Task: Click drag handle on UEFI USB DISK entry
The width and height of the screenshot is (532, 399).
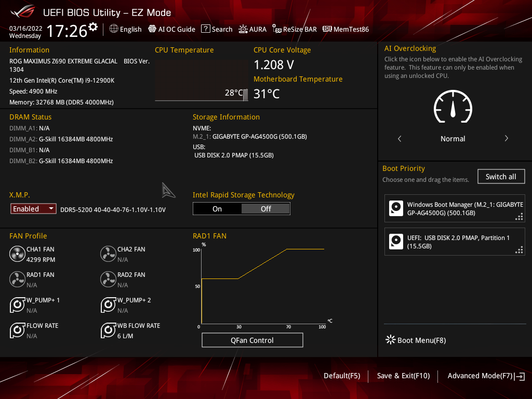Action: [519, 250]
